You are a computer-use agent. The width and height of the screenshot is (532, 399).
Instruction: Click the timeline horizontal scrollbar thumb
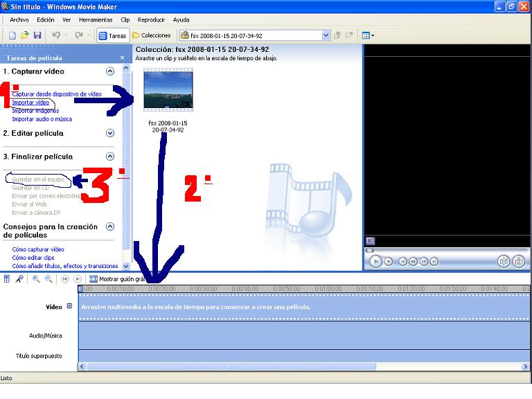(x=231, y=366)
